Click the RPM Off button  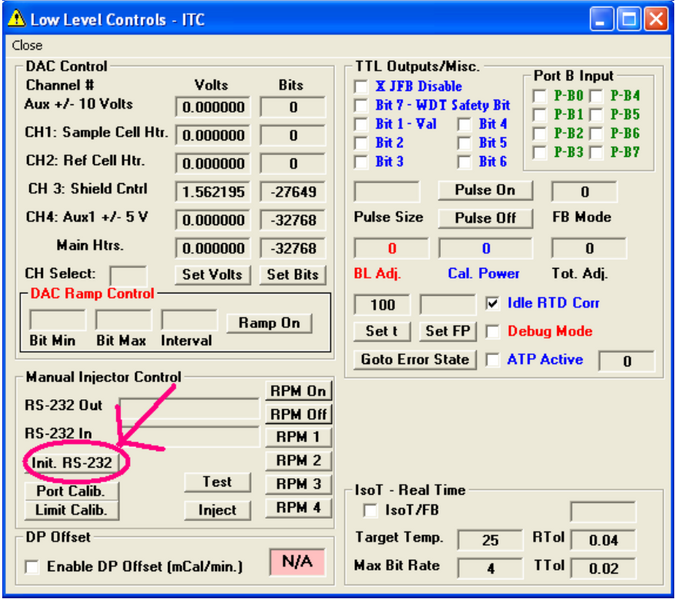(x=298, y=414)
